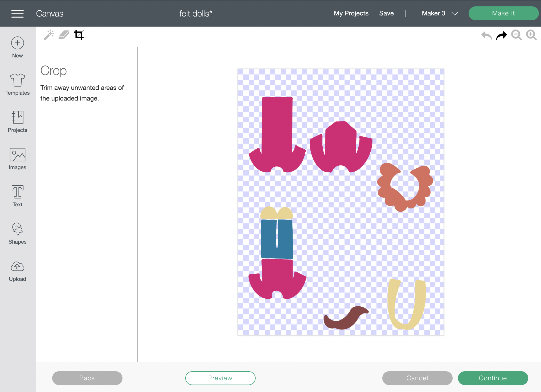This screenshot has height=392, width=541.
Task: Add Text from the sidebar
Action: [18, 196]
